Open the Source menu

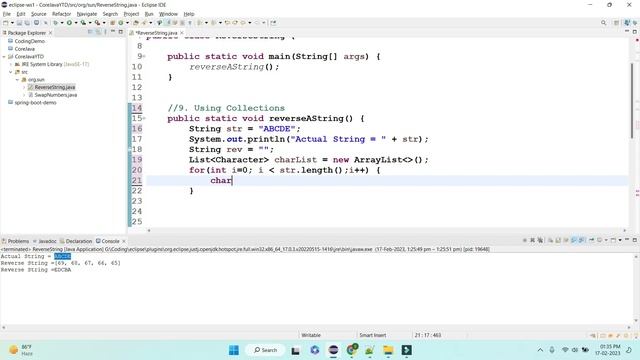click(x=38, y=14)
